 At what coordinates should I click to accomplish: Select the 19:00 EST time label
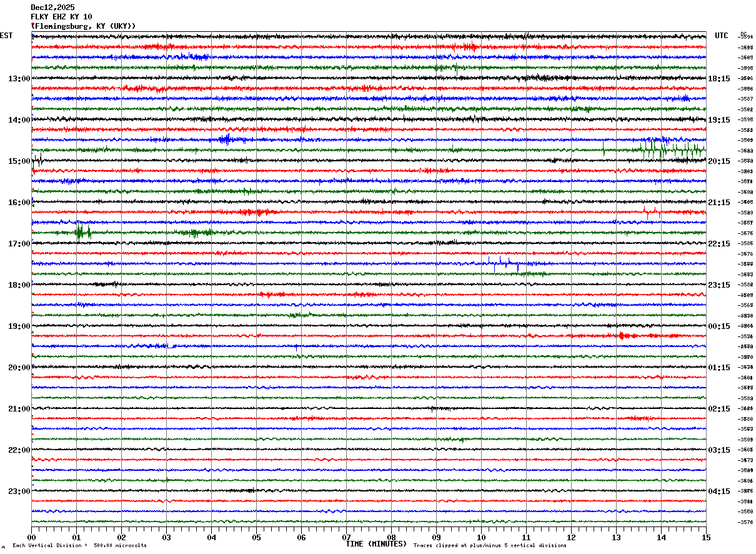click(x=19, y=326)
